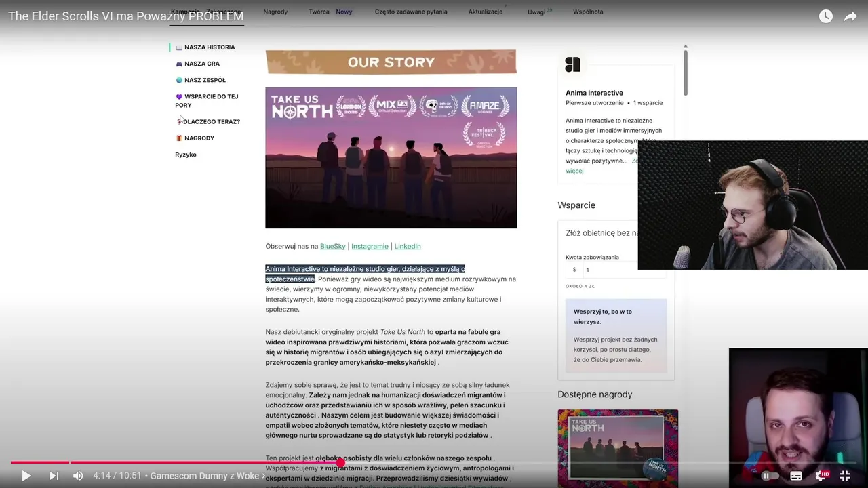Open chapter 'Gamescom Dumny z Woke'
The width and height of the screenshot is (868, 488).
tap(208, 476)
